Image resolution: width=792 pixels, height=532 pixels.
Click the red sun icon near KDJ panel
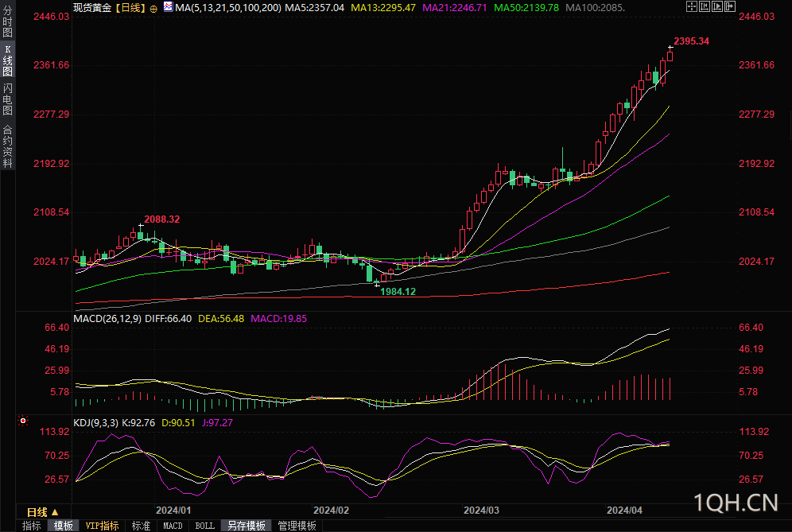(23, 421)
